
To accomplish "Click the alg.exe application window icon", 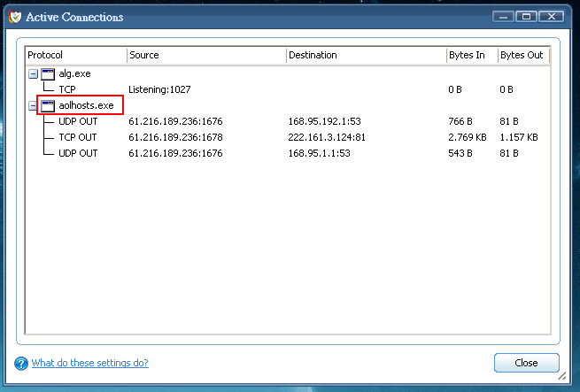I will [x=48, y=74].
